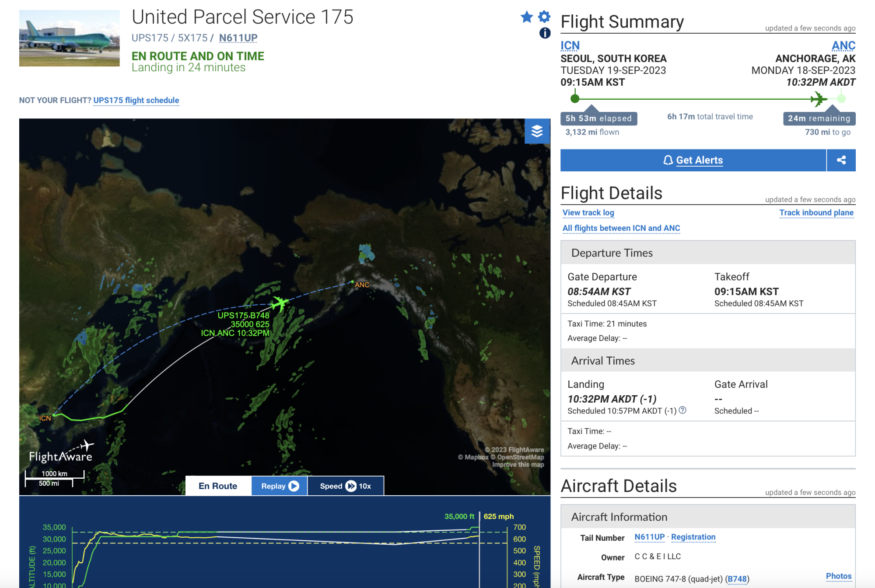Click the Mapbox attribution link

point(473,457)
